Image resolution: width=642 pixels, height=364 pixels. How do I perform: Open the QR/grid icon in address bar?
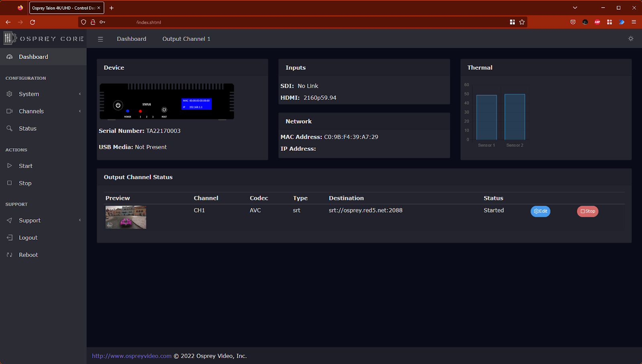[x=512, y=22]
